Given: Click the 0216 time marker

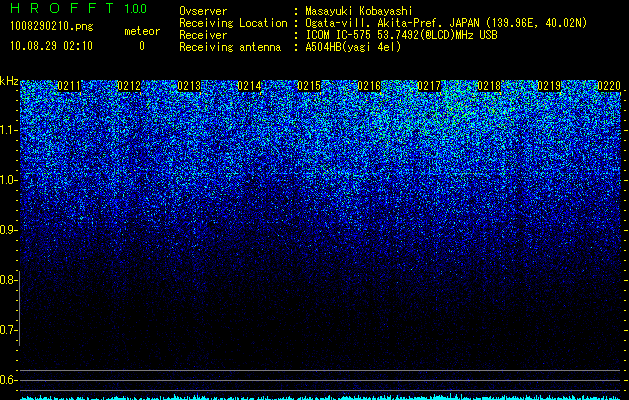Looking at the screenshot, I should coord(369,86).
